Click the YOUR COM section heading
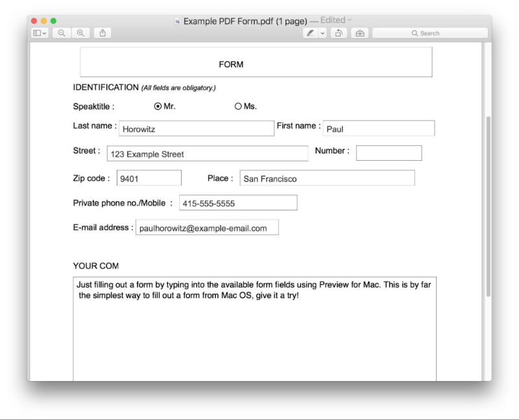The height and width of the screenshot is (420, 519). [x=95, y=266]
